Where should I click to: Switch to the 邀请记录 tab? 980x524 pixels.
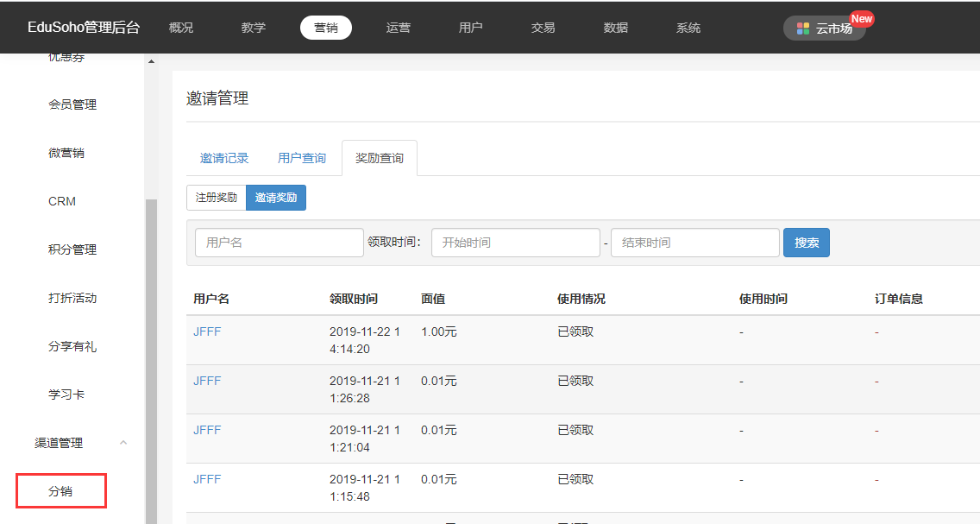coord(224,158)
